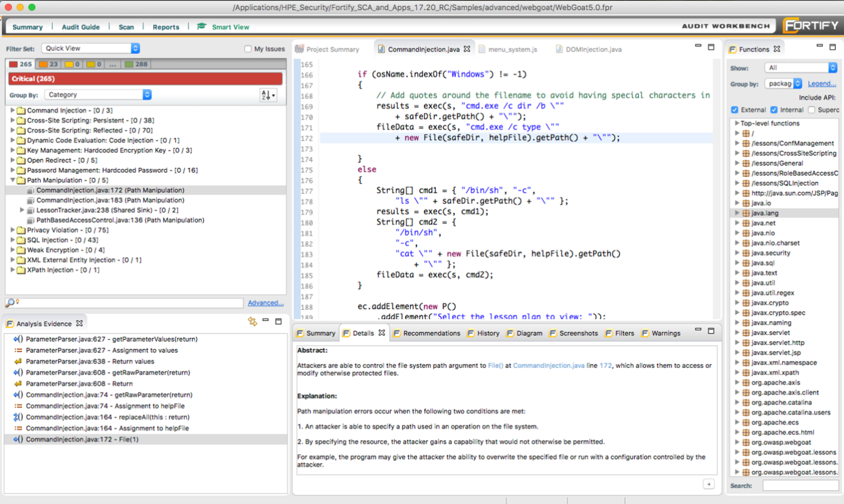Enable the My Issues checkbox
The height and width of the screenshot is (504, 844).
[x=248, y=49]
